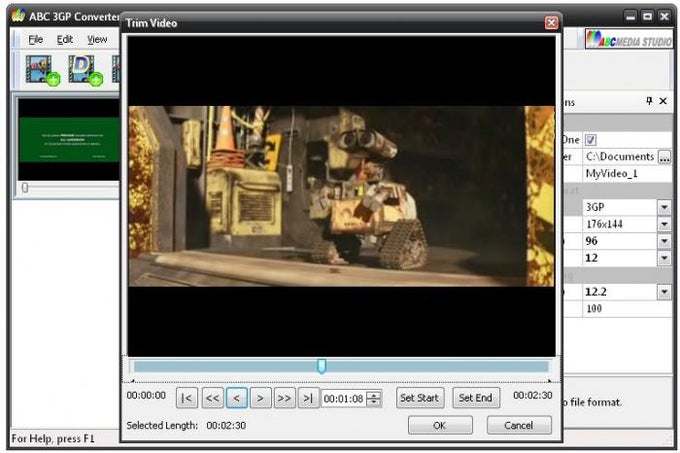
Task: Click the current time field 00:01:08
Action: click(x=343, y=398)
